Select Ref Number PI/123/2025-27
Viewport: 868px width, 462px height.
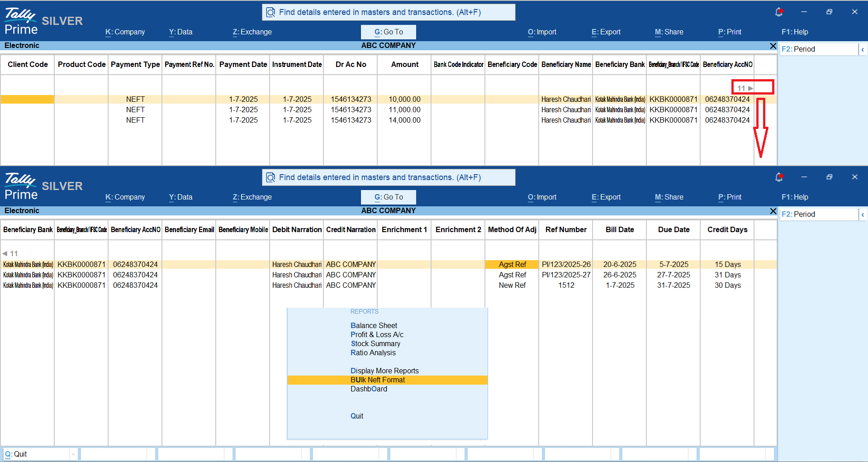coord(566,275)
